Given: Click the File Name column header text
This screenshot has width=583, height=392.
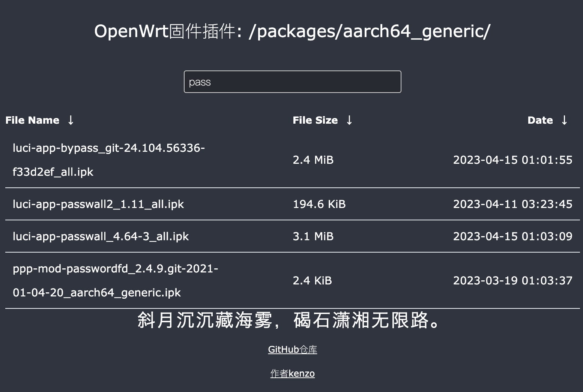Looking at the screenshot, I should pyautogui.click(x=32, y=120).
